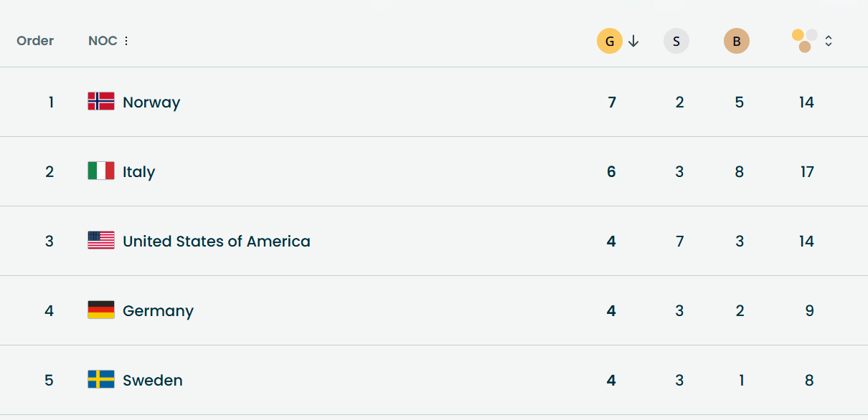868x420 pixels.
Task: Open the United States of America link
Action: [216, 241]
